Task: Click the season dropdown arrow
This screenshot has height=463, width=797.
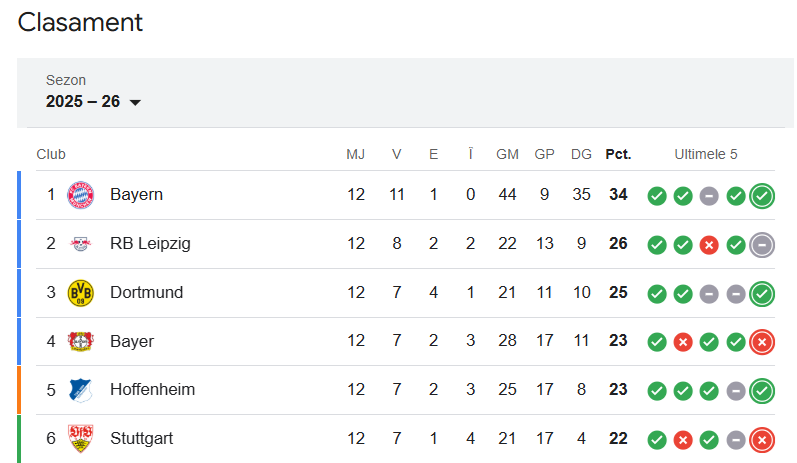Action: 135,102
